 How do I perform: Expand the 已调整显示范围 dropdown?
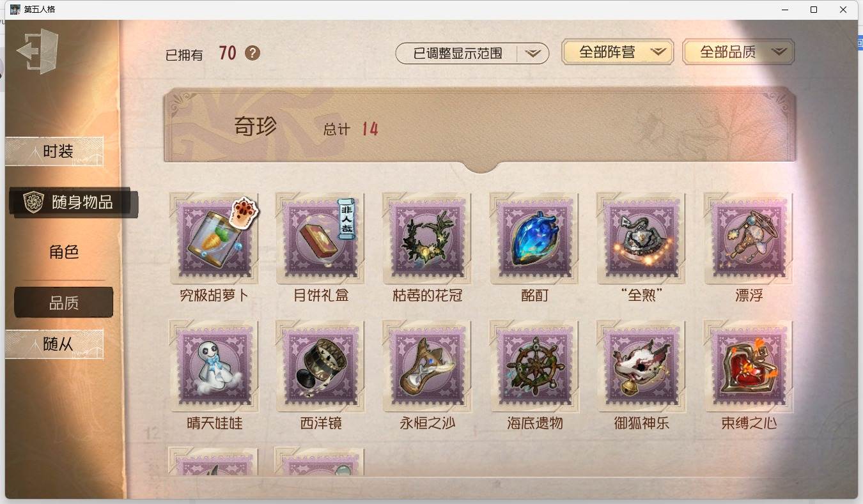point(472,54)
